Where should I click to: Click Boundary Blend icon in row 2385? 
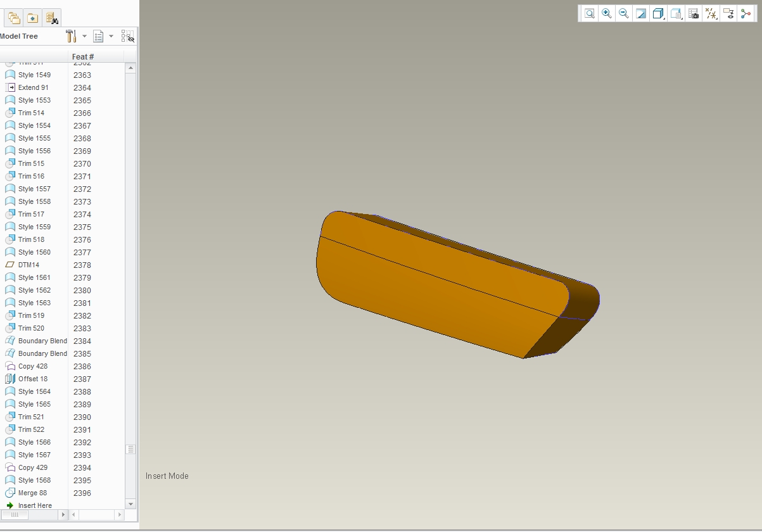coord(10,353)
